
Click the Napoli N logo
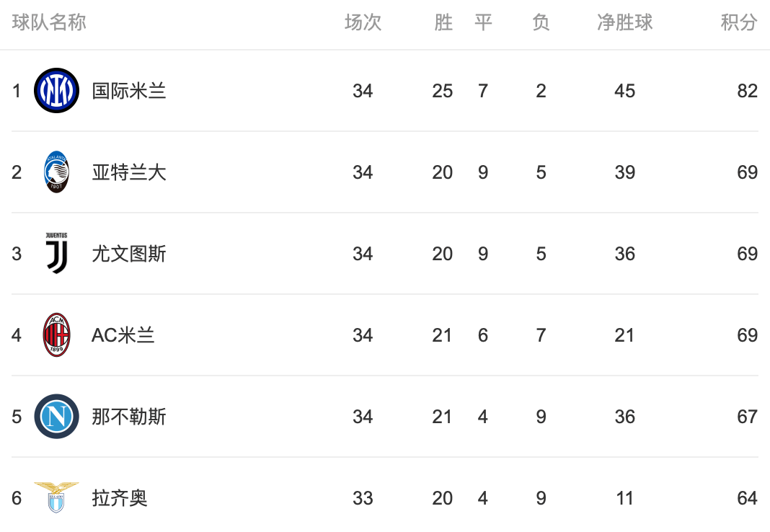(x=56, y=416)
